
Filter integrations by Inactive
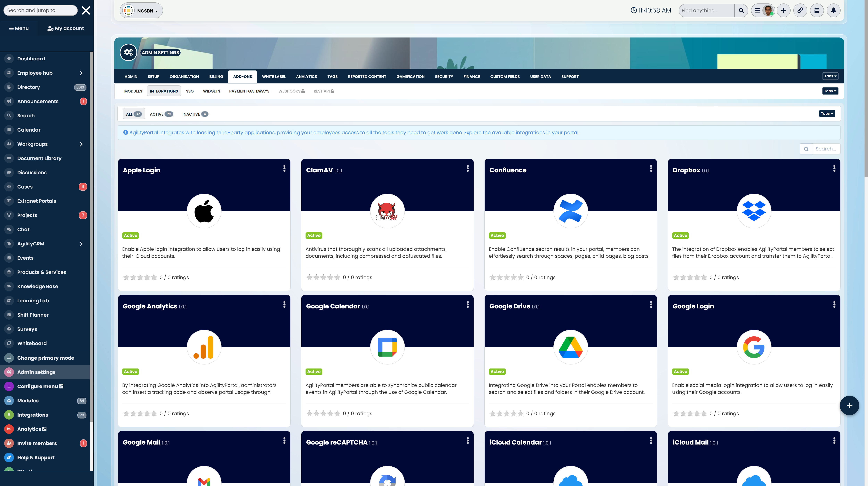tap(195, 114)
